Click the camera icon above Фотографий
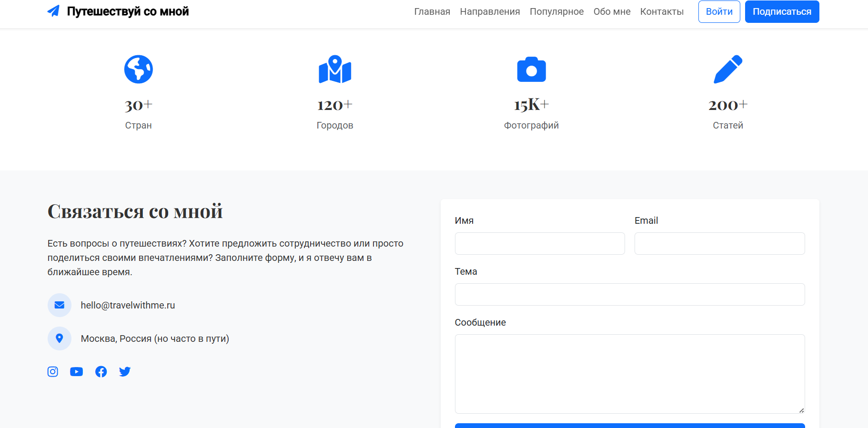Image resolution: width=868 pixels, height=428 pixels. pos(532,70)
